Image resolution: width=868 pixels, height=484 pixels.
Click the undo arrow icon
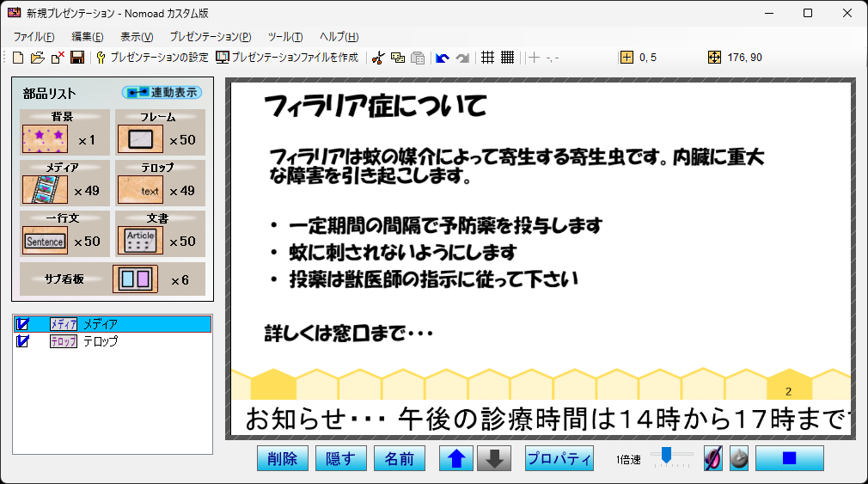pyautogui.click(x=443, y=58)
